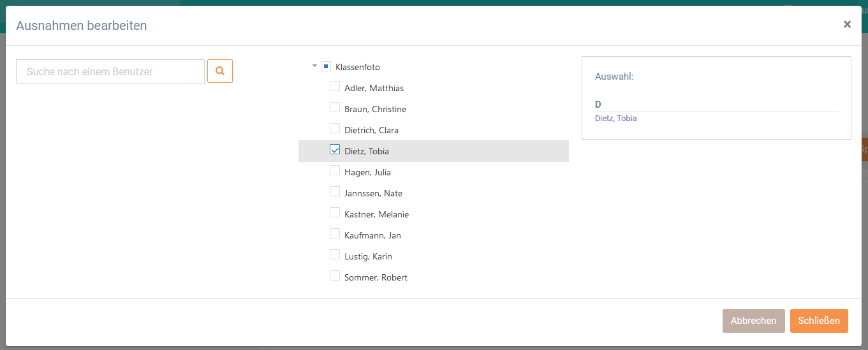Click Dietz, Tobia link in Auswahl panel
This screenshot has height=350, width=868.
point(615,119)
